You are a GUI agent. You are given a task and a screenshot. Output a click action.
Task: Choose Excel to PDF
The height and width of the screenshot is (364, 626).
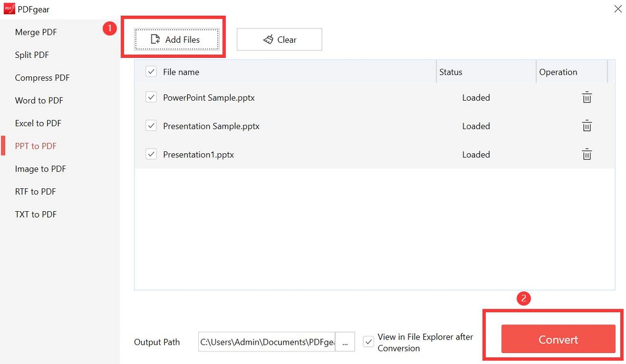(38, 123)
